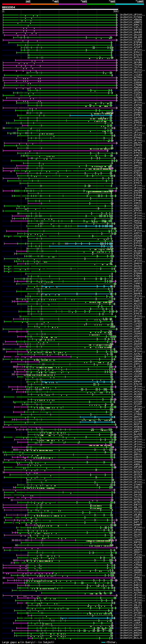The width and height of the screenshot is (146, 644).
Task: Select hit UniRef100_Q3KEU2
Action: (131, 342)
